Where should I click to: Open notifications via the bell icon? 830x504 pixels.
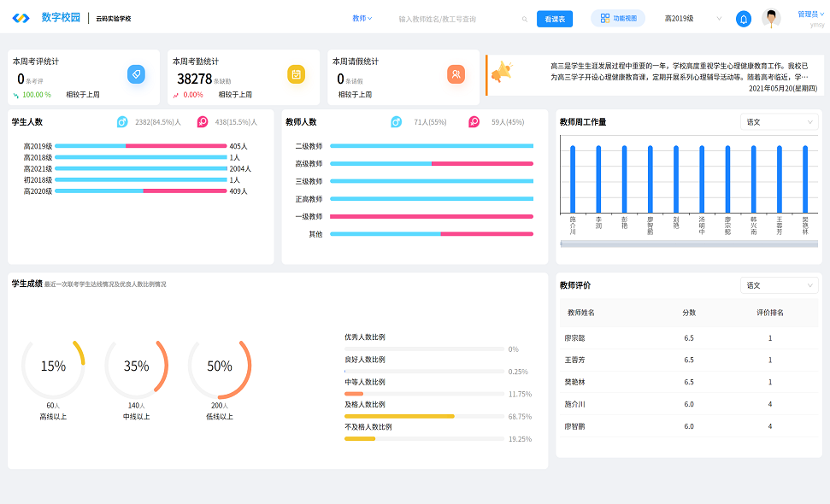[x=743, y=19]
